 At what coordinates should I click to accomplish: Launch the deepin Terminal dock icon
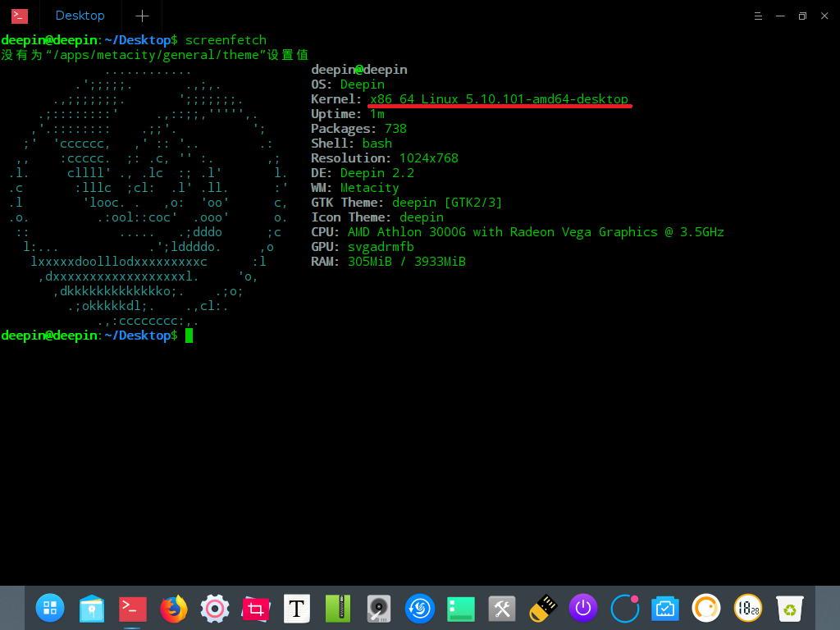(132, 609)
